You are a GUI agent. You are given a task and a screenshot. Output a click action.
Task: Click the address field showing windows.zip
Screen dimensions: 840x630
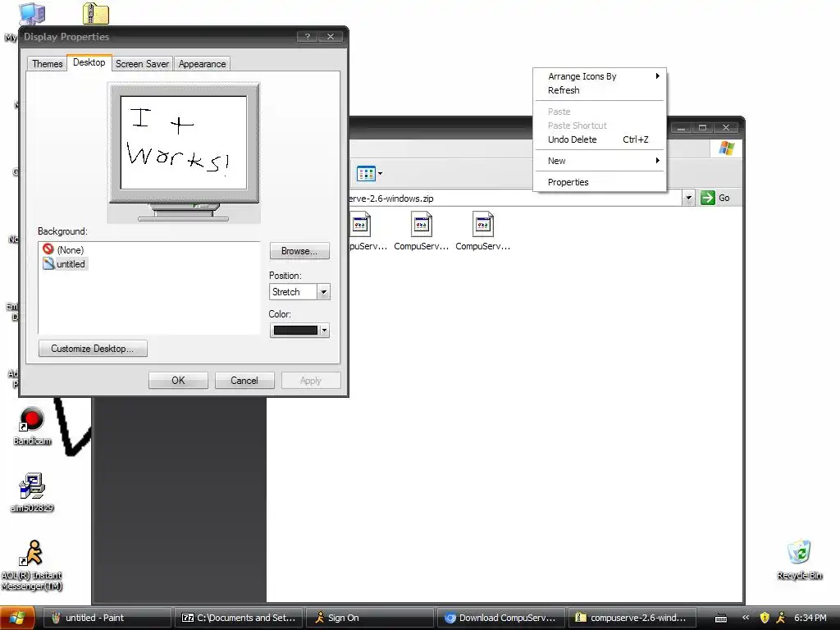pyautogui.click(x=514, y=199)
